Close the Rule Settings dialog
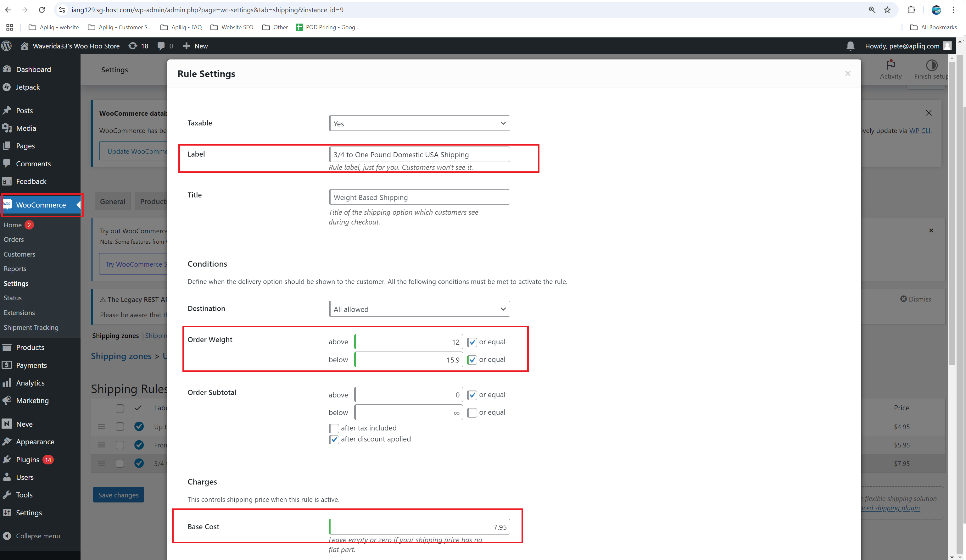This screenshot has width=966, height=560. 847,73
